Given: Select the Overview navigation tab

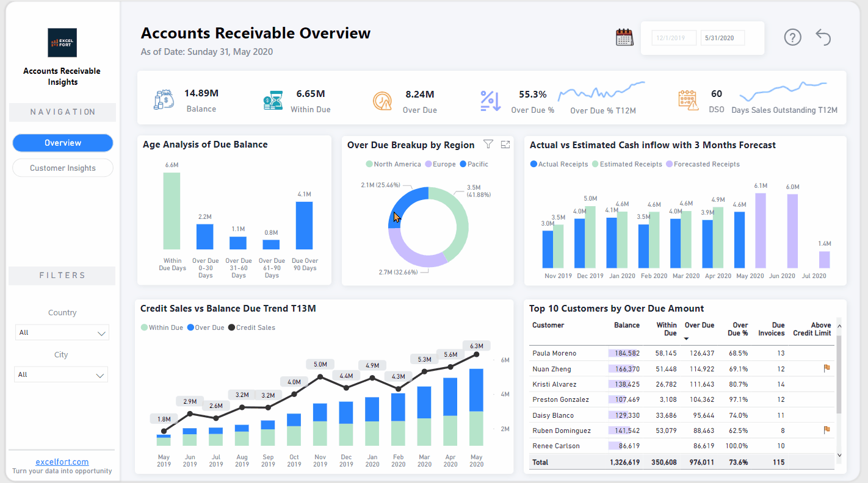Looking at the screenshot, I should (x=63, y=143).
